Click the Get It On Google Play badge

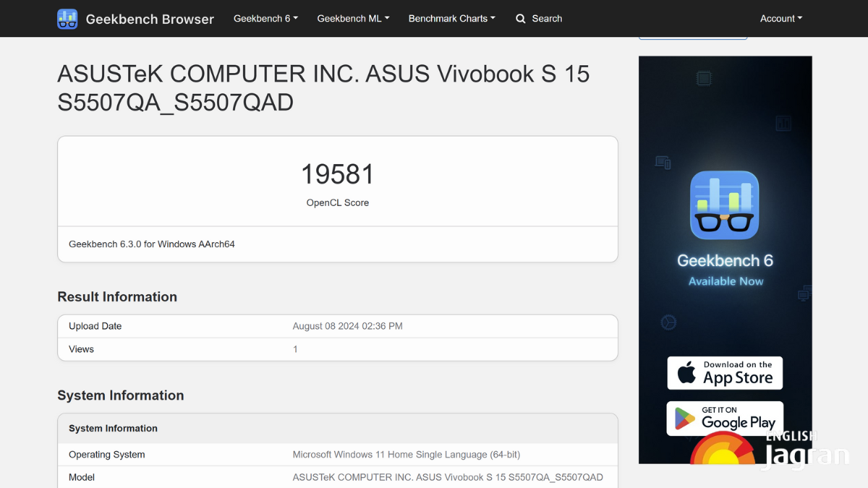725,418
